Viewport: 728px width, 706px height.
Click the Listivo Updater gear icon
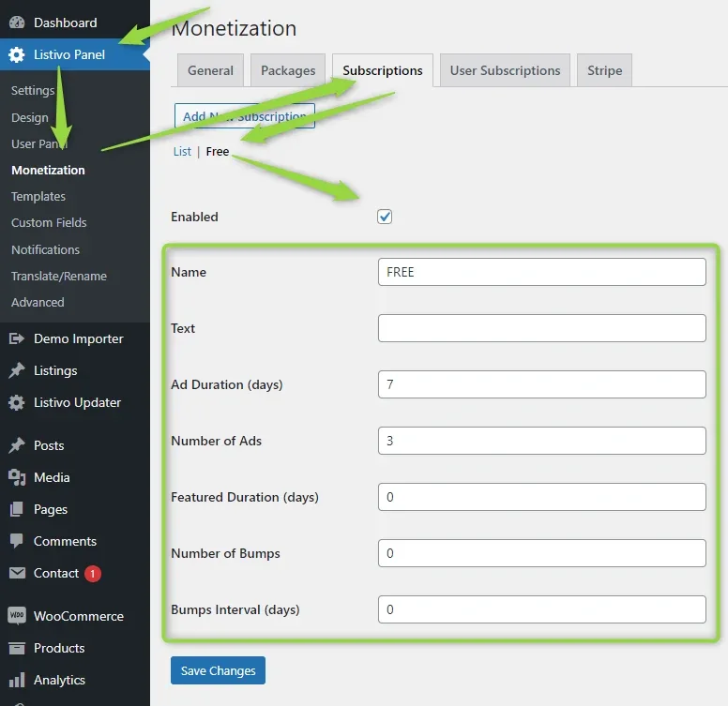click(17, 402)
